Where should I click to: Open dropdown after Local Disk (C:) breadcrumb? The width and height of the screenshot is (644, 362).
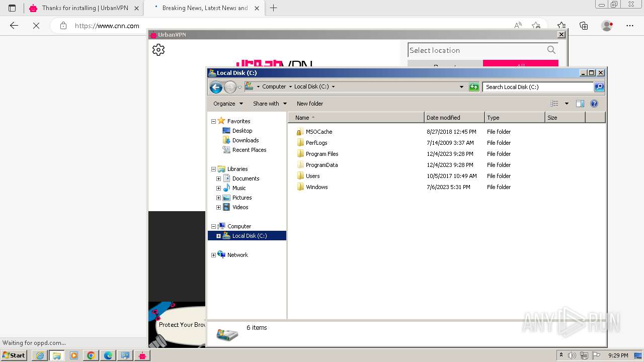point(333,86)
